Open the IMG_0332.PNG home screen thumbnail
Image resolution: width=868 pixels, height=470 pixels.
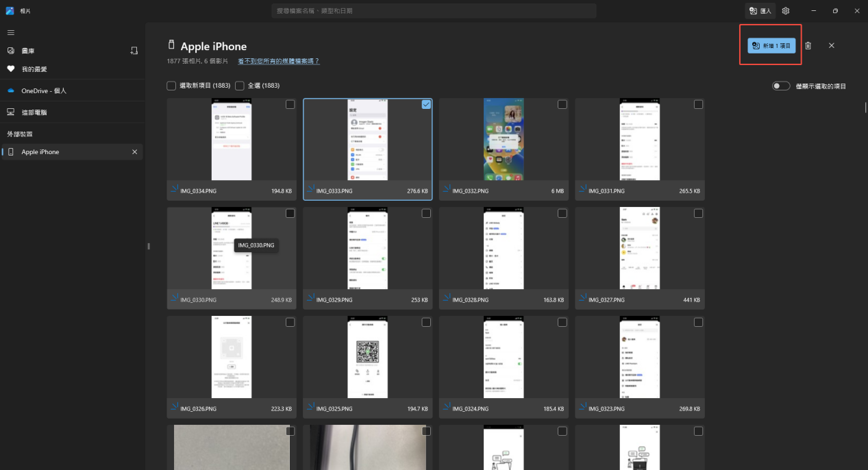tap(504, 140)
